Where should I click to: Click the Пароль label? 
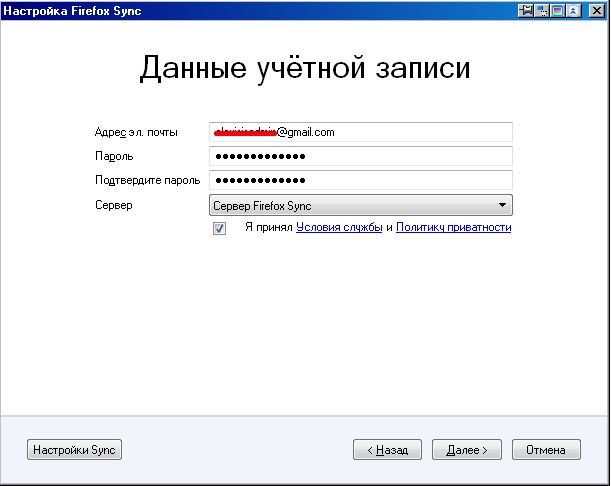pyautogui.click(x=114, y=156)
